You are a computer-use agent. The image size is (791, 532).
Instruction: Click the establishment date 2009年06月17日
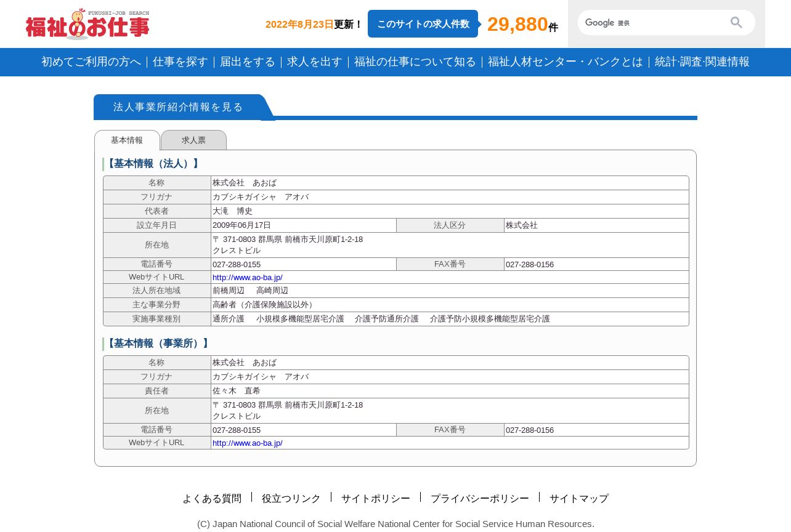241,225
